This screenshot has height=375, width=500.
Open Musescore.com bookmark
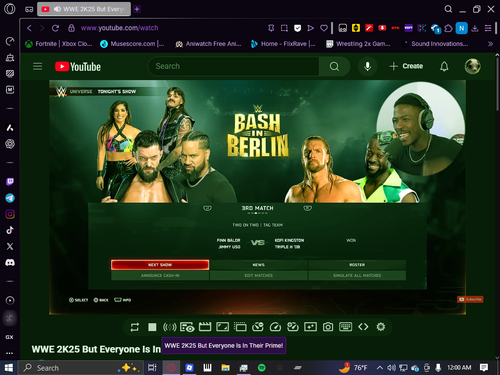click(132, 44)
